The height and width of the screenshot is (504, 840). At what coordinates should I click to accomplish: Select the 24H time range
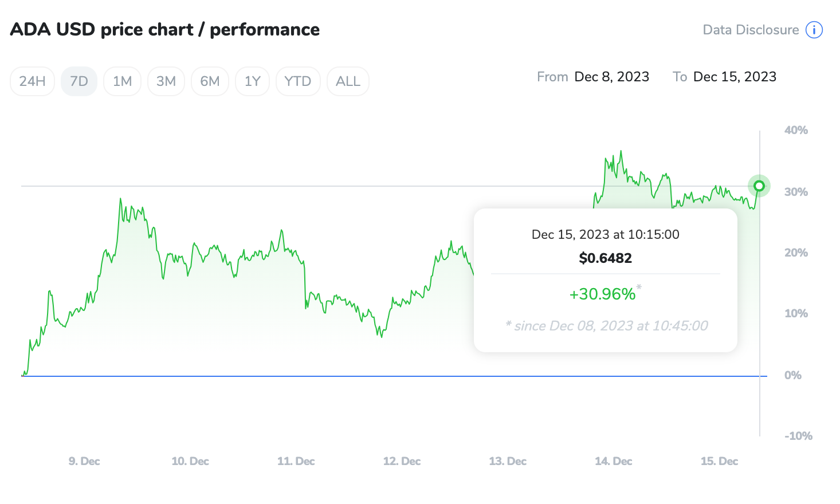click(32, 81)
